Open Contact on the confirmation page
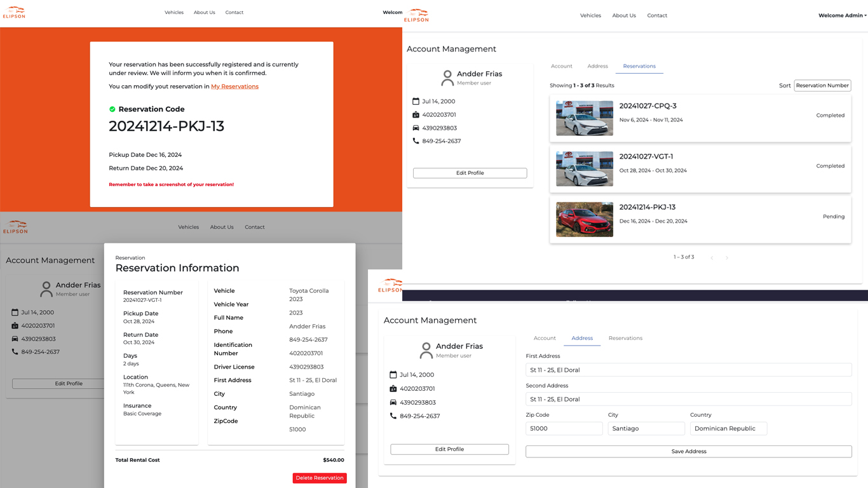The height and width of the screenshot is (488, 868). pyautogui.click(x=234, y=13)
